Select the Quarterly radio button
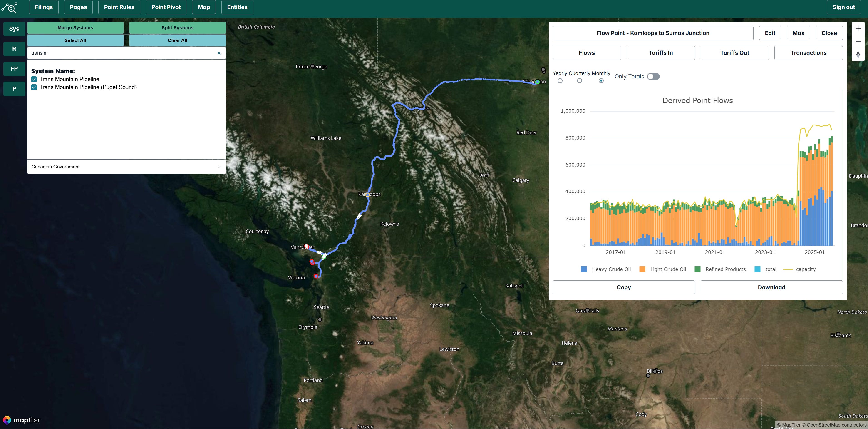The image size is (868, 429). tap(579, 81)
